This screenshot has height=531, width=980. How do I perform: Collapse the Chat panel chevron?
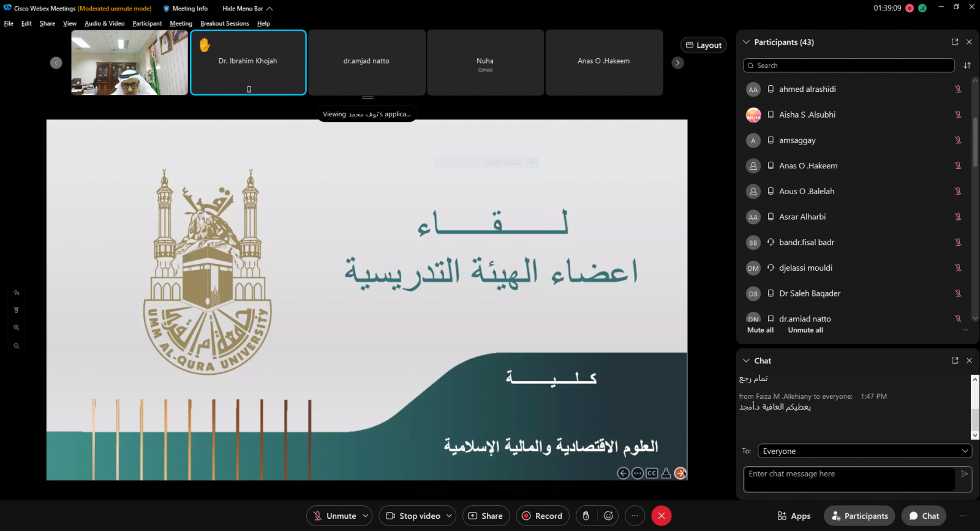(746, 361)
